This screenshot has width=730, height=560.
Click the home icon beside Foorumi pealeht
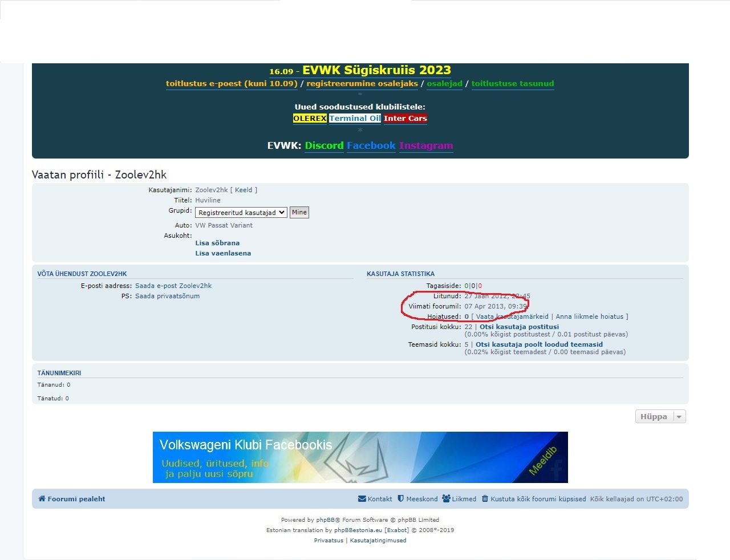tap(42, 499)
